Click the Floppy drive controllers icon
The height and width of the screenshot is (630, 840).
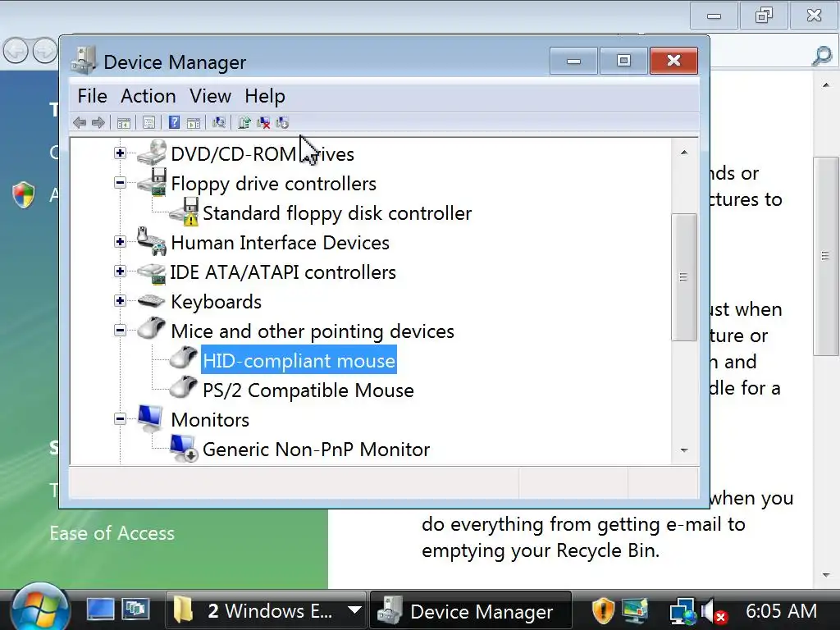tap(152, 182)
